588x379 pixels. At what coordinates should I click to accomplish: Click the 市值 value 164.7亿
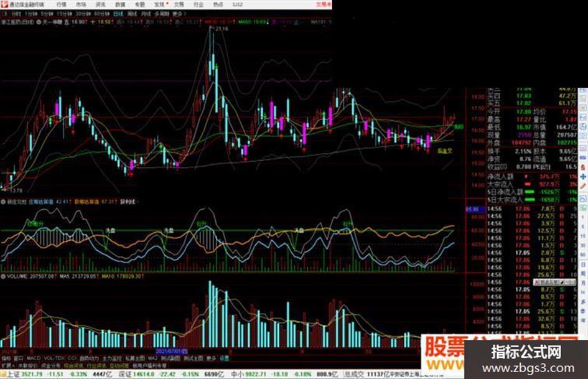click(566, 127)
